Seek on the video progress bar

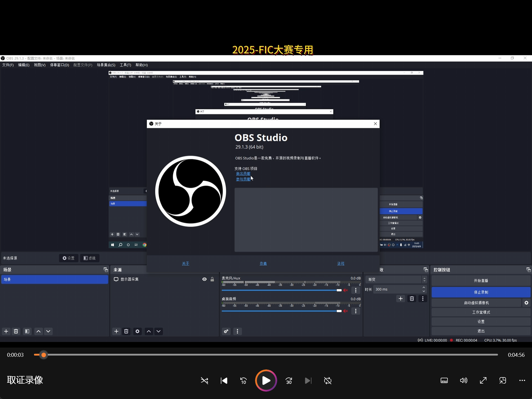tap(266, 355)
